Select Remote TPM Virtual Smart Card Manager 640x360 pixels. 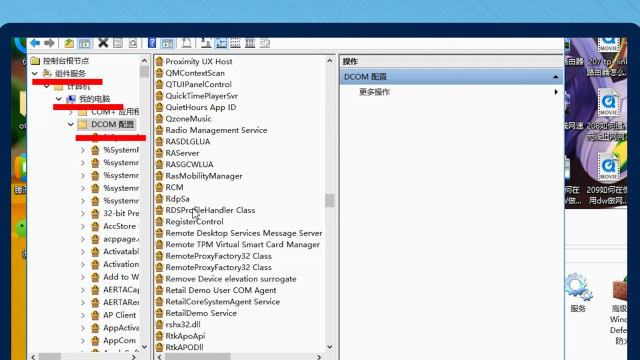point(242,244)
